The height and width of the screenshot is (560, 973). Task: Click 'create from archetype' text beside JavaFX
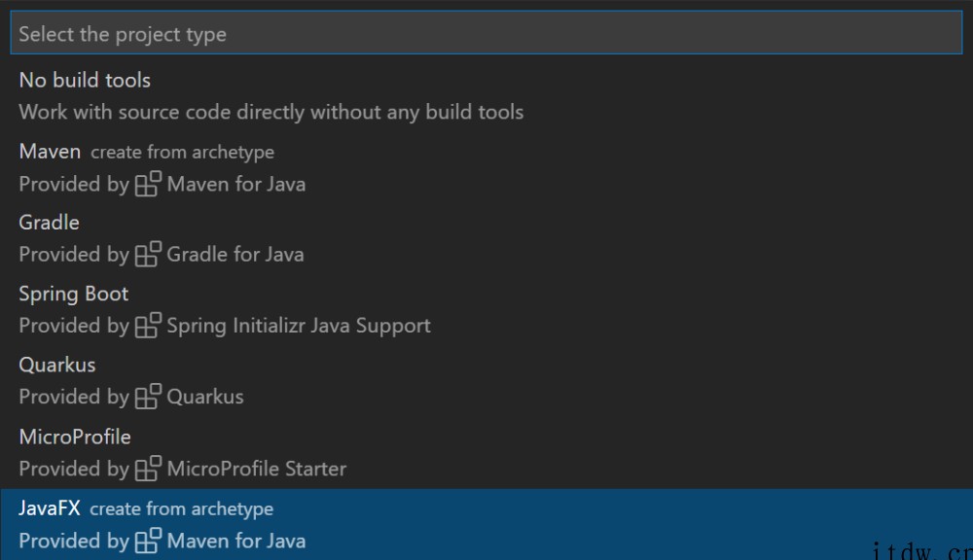(181, 508)
